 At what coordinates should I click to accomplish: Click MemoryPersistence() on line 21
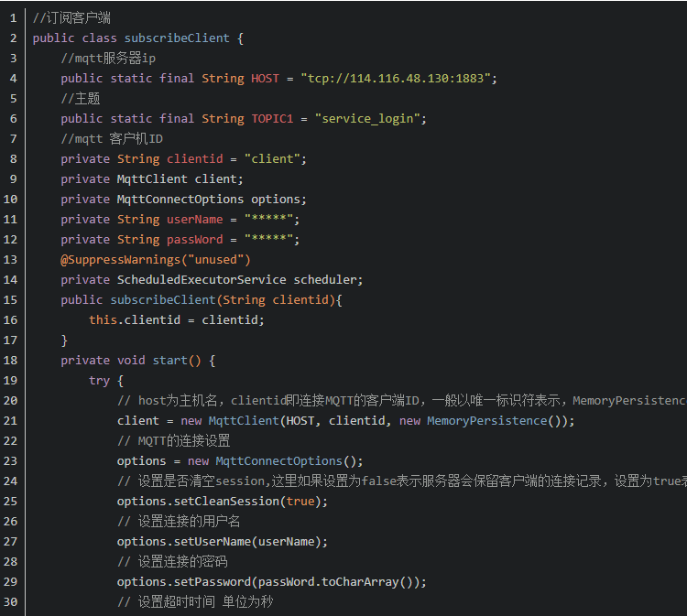coord(494,421)
